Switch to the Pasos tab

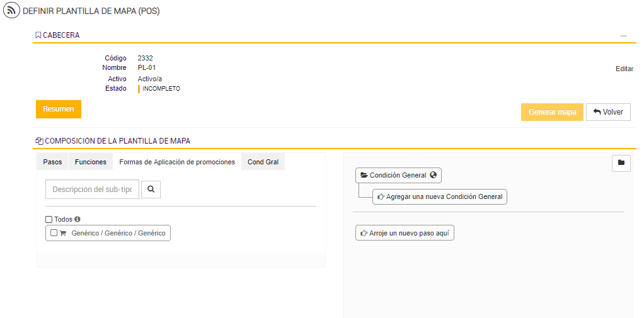[52, 162]
